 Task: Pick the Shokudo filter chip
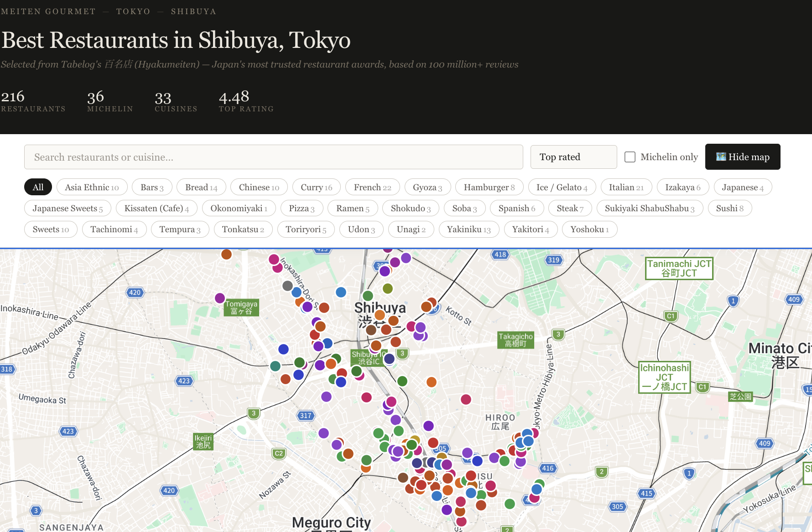[x=411, y=208]
